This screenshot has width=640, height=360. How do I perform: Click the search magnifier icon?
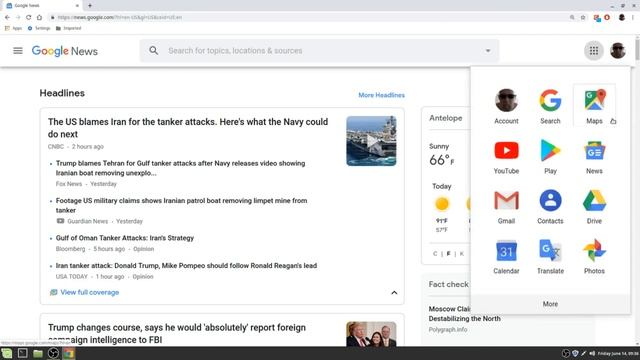point(153,51)
